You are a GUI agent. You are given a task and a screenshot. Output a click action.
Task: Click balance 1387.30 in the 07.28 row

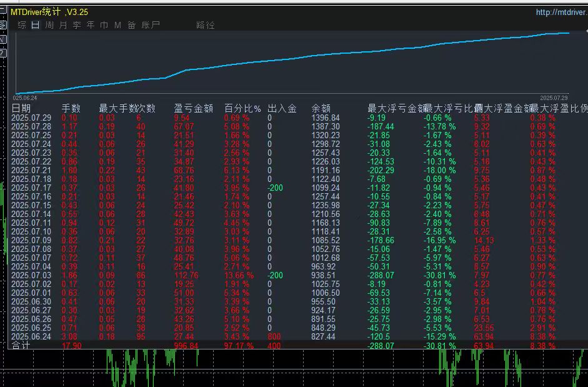point(326,126)
